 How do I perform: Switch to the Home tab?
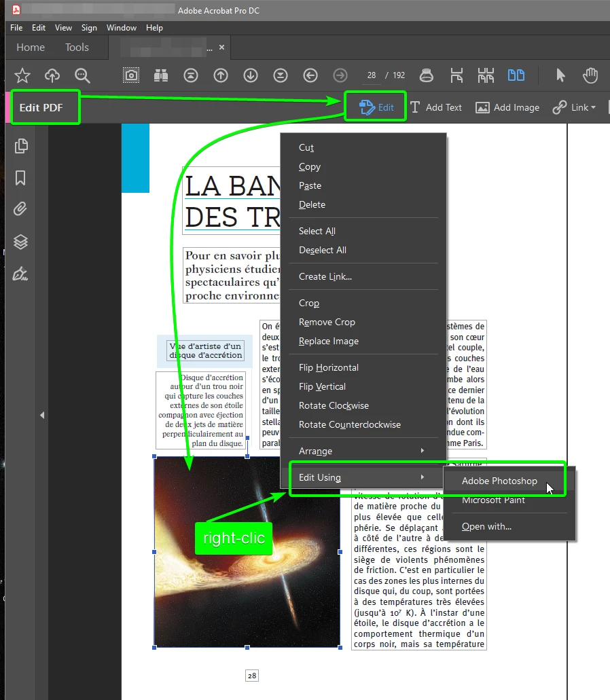tap(31, 48)
